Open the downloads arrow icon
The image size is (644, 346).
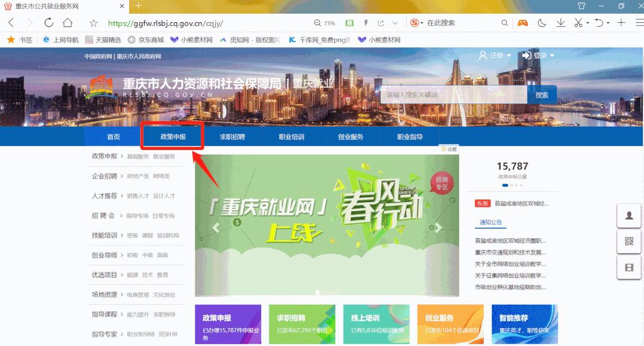(560, 23)
